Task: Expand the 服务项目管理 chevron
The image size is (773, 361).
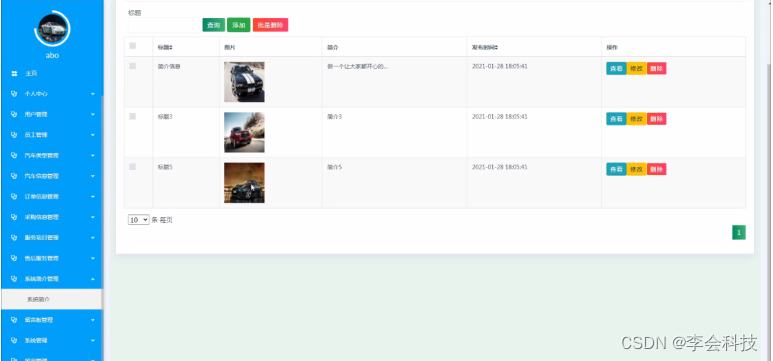Action: pyautogui.click(x=93, y=238)
